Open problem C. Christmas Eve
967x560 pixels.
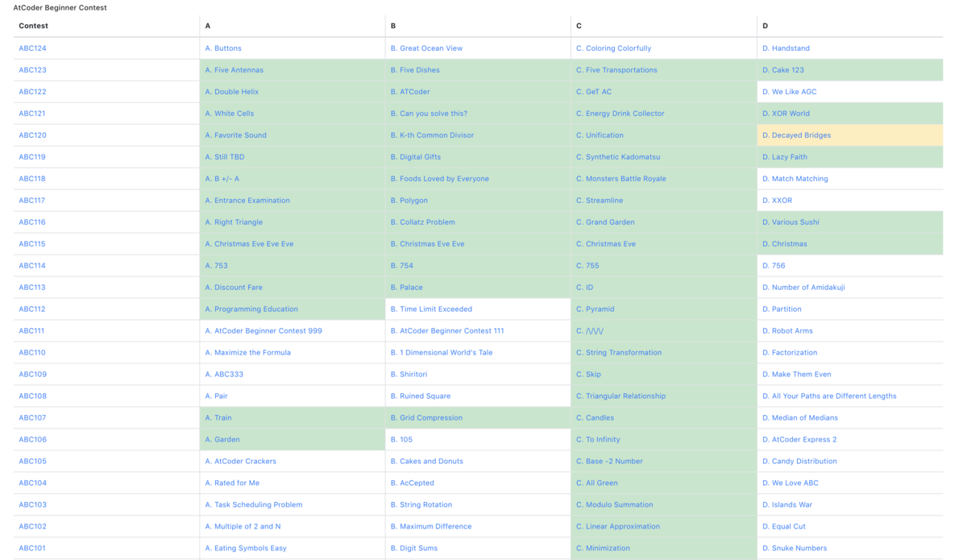coord(605,244)
